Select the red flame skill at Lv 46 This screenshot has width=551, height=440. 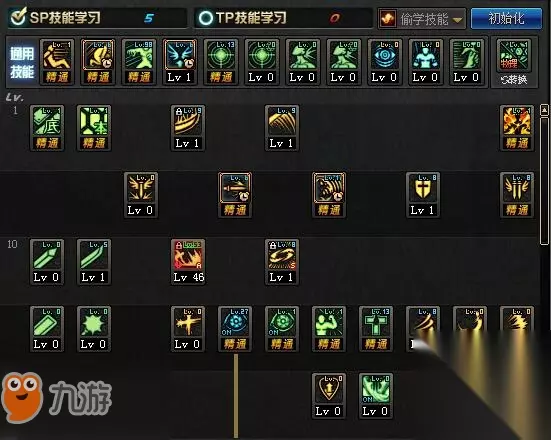point(188,261)
